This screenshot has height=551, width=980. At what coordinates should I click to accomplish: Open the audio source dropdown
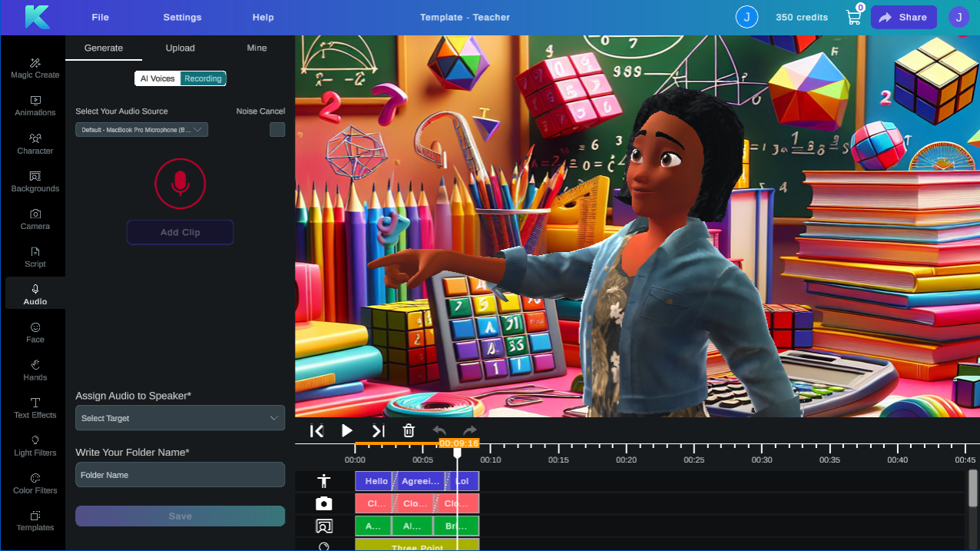coord(141,129)
